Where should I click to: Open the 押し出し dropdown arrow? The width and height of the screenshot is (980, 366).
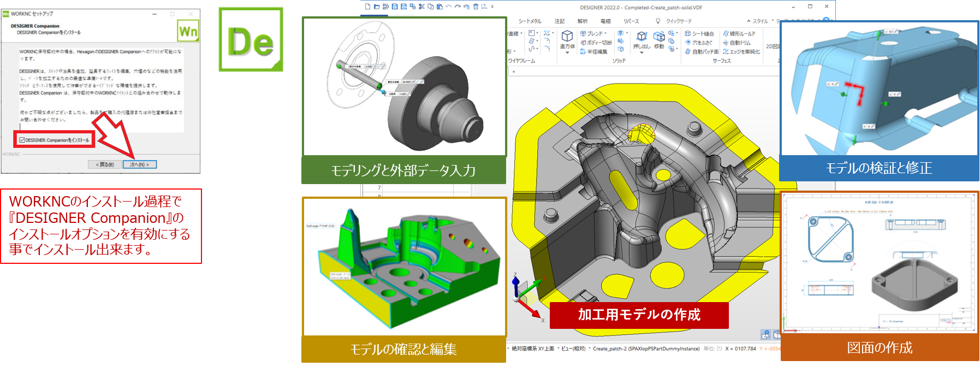pos(642,52)
